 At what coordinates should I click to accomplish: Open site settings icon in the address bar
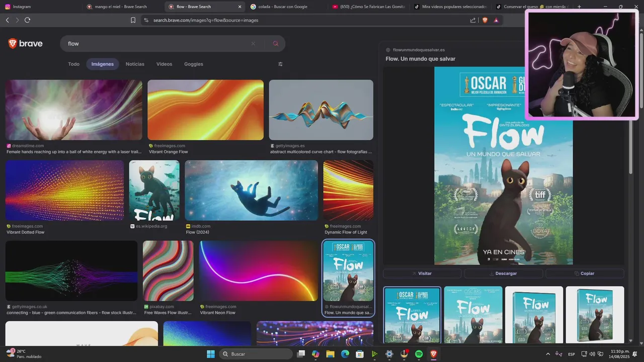pos(146,20)
